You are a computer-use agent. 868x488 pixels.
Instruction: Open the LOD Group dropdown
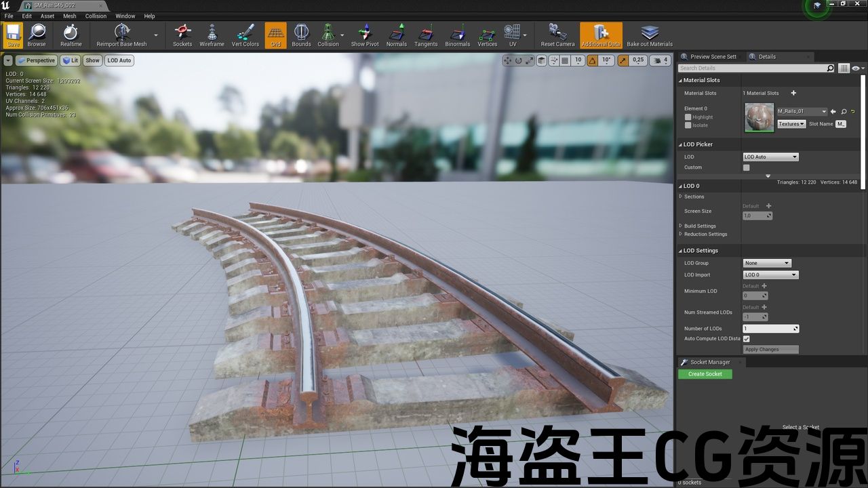click(x=767, y=263)
